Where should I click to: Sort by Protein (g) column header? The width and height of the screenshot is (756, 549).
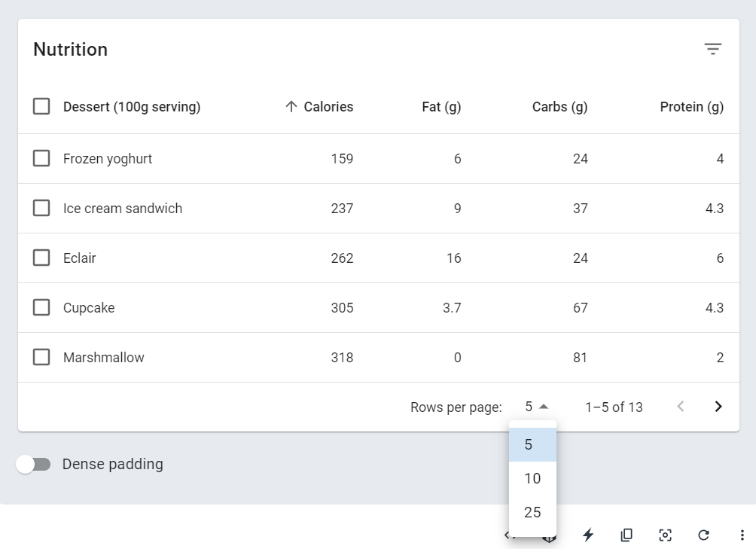691,107
